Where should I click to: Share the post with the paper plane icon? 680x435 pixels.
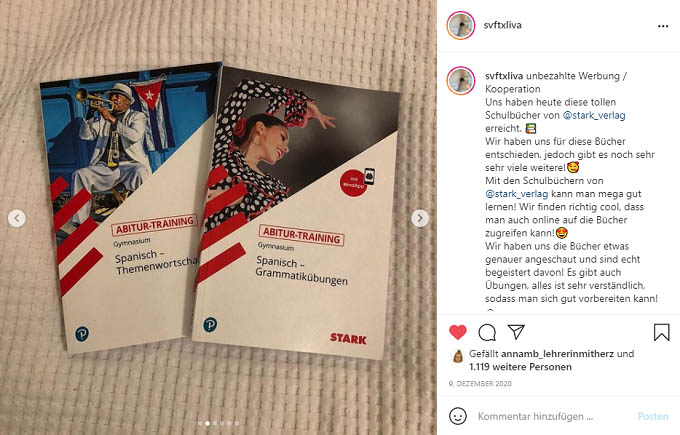point(516,332)
